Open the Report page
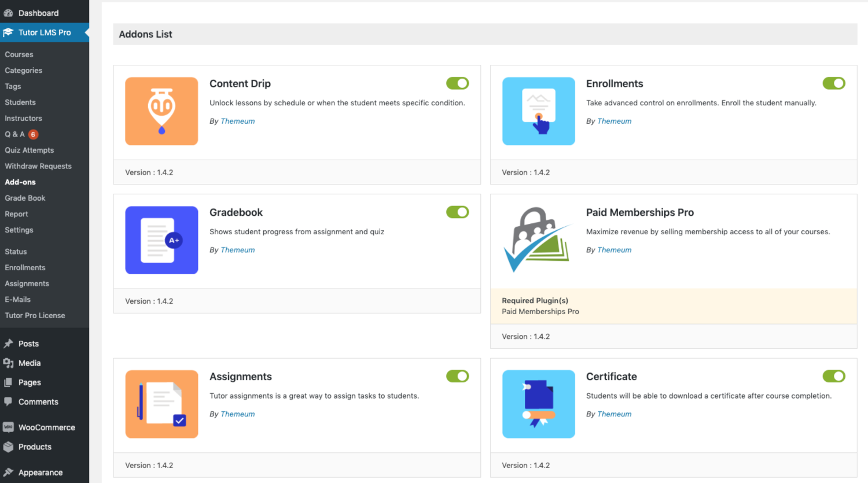This screenshot has width=868, height=483. click(16, 214)
